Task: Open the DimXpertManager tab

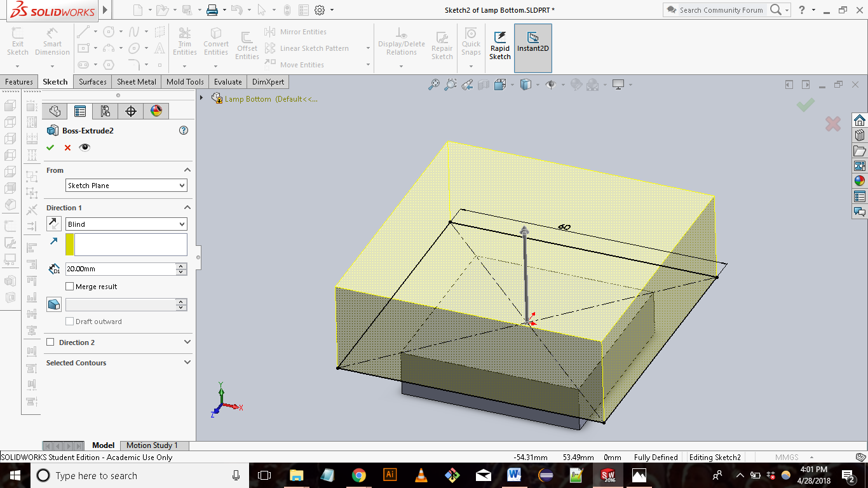Action: (x=131, y=111)
